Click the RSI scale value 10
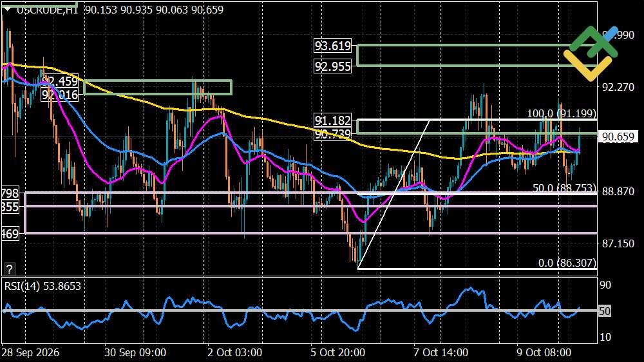 pyautogui.click(x=605, y=337)
